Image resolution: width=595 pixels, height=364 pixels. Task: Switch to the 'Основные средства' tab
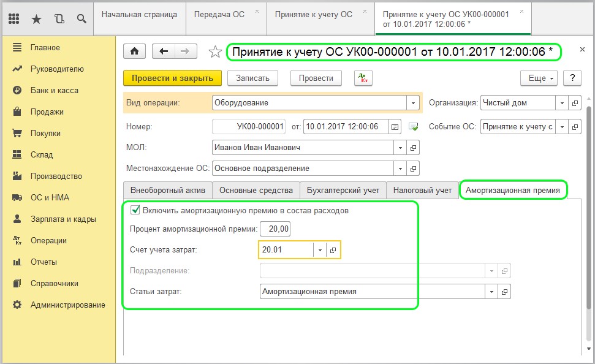(x=256, y=191)
